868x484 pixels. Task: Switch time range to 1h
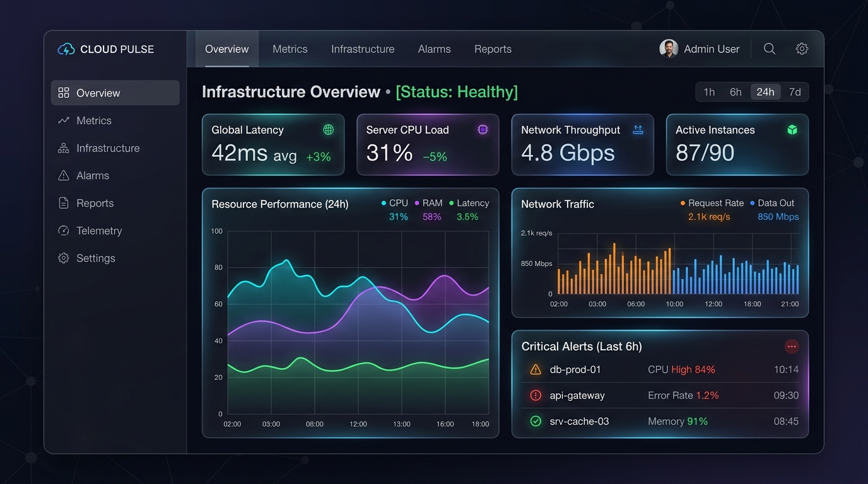pyautogui.click(x=709, y=92)
